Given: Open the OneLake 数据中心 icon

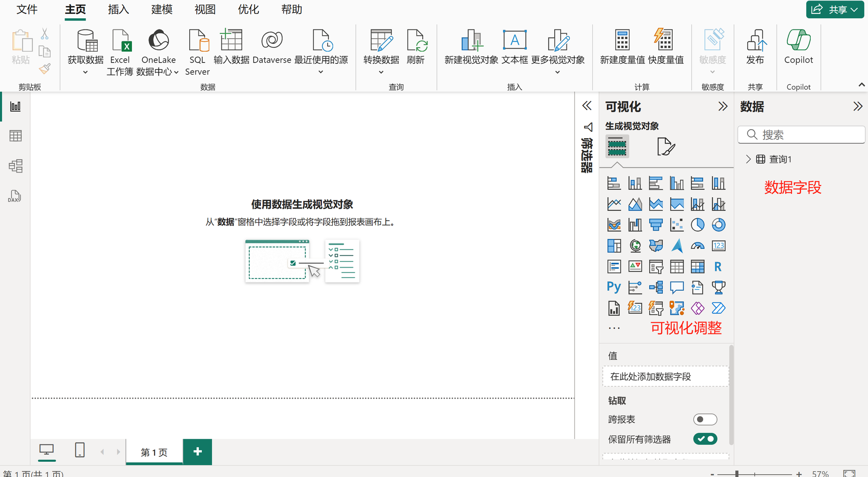Looking at the screenshot, I should coord(158,52).
